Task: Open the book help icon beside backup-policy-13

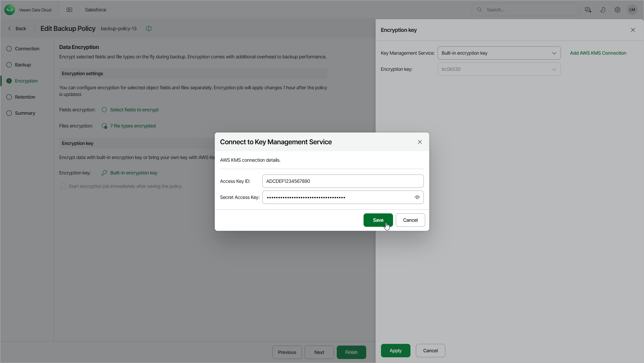Action: tap(149, 29)
